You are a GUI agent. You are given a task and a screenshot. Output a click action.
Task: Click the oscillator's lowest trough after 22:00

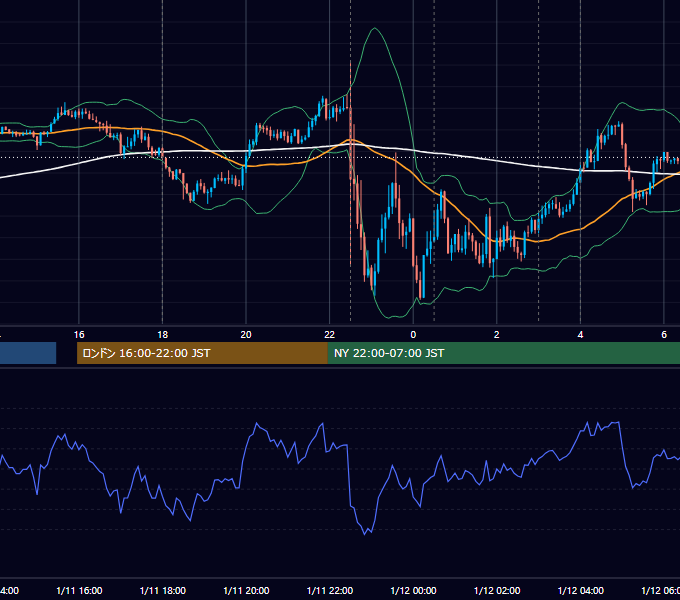(365, 534)
